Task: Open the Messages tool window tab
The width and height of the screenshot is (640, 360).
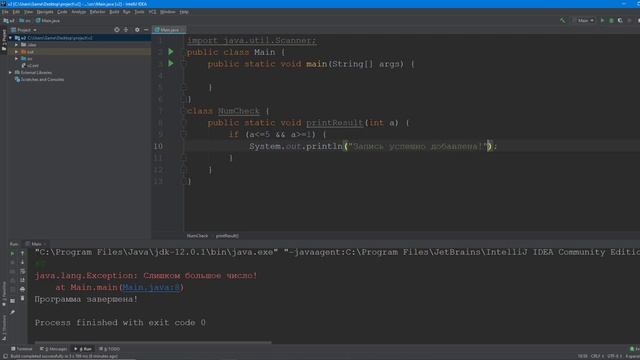Action: coord(53,349)
